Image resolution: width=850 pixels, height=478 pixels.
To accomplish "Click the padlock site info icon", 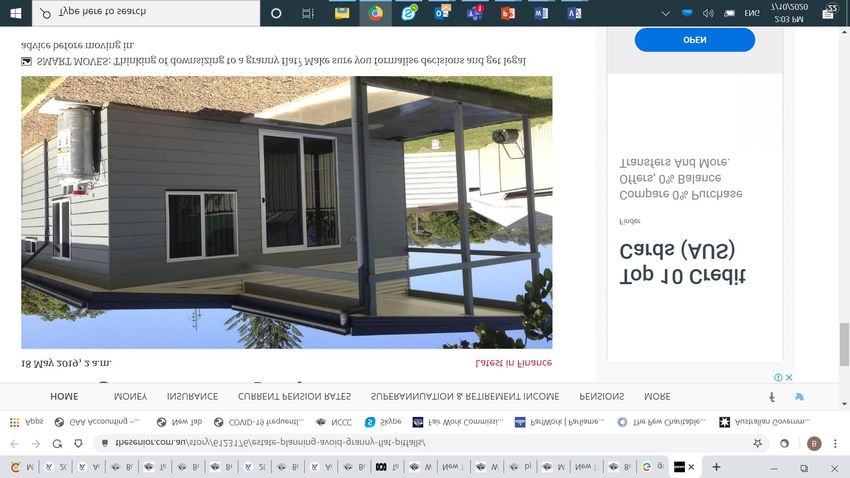I will [105, 443].
